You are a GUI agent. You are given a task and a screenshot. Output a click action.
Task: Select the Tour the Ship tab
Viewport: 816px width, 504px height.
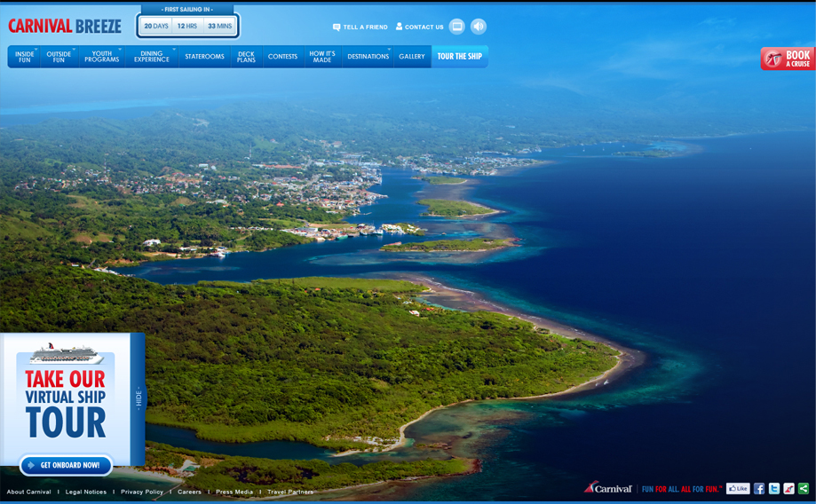459,57
